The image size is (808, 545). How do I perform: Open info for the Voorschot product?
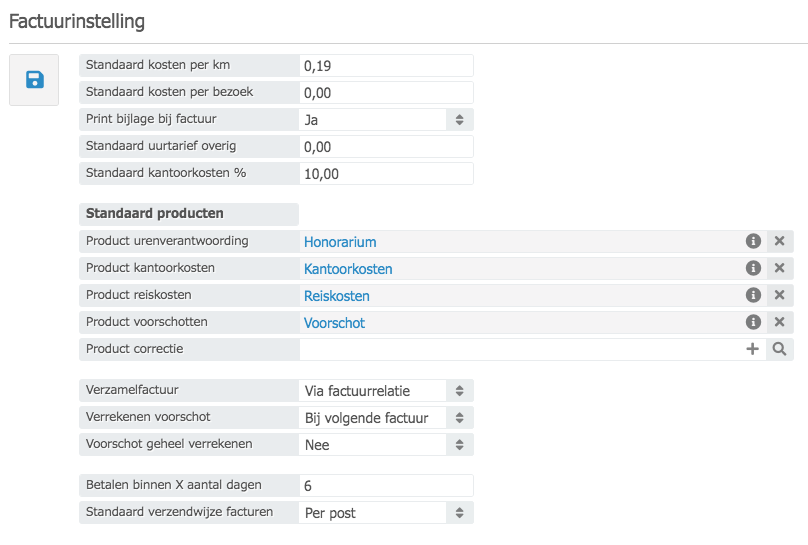pyautogui.click(x=753, y=322)
